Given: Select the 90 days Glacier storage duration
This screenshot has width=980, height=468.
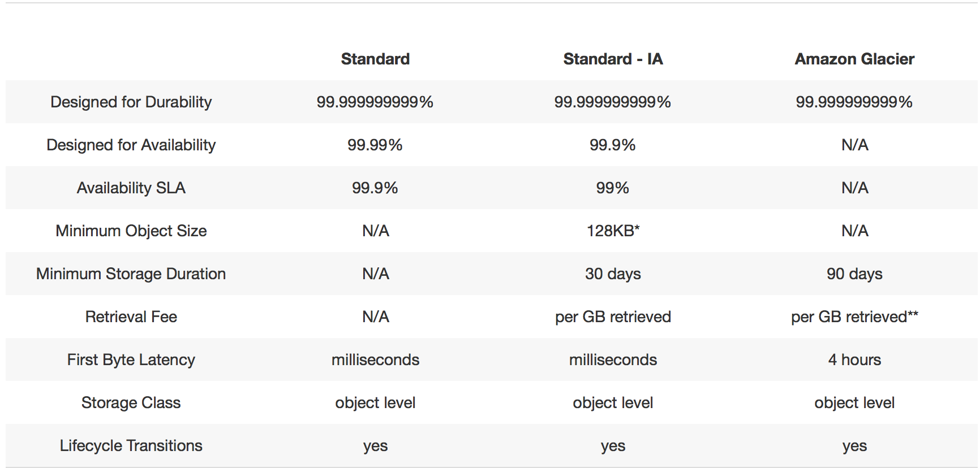Looking at the screenshot, I should click(x=854, y=274).
